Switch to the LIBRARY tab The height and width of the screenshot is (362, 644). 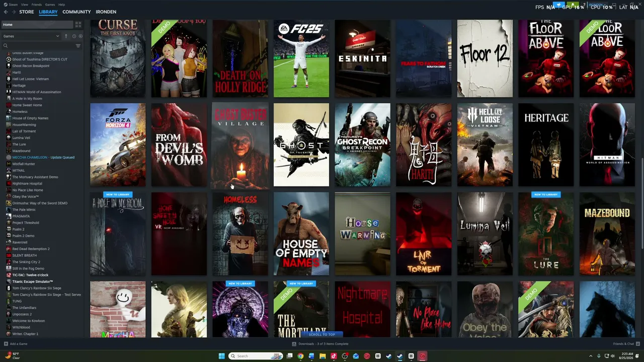(x=48, y=12)
